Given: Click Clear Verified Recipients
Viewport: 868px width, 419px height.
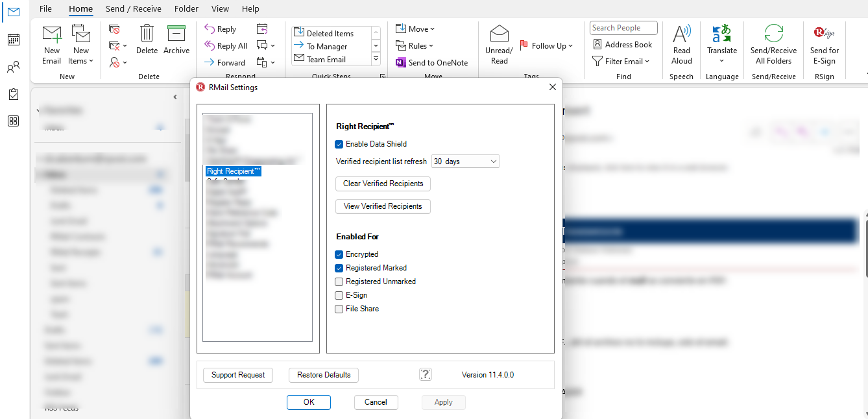Looking at the screenshot, I should coord(383,184).
